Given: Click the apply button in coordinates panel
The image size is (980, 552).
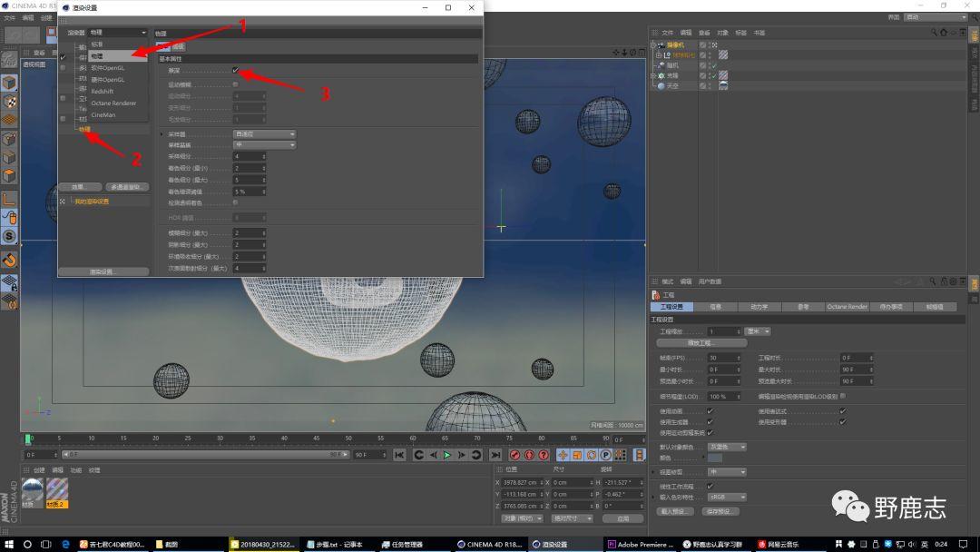Looking at the screenshot, I should 622,518.
